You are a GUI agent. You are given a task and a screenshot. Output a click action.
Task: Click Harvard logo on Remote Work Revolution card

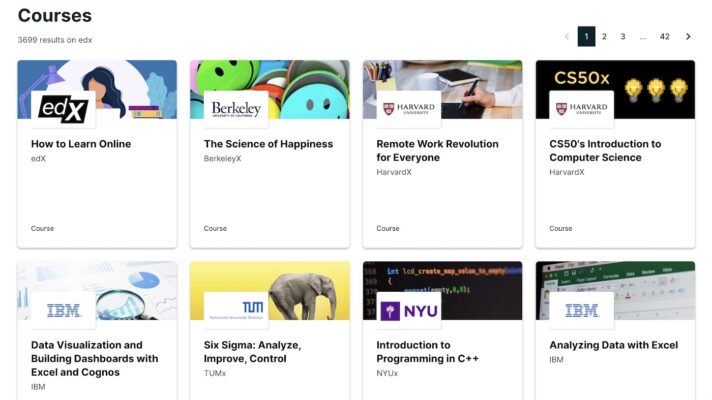point(408,109)
